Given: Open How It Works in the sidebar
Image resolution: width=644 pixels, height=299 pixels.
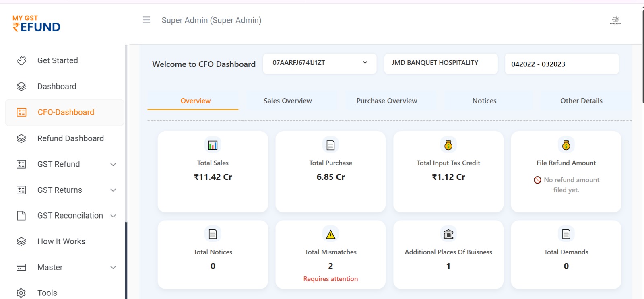Looking at the screenshot, I should 65,241.
